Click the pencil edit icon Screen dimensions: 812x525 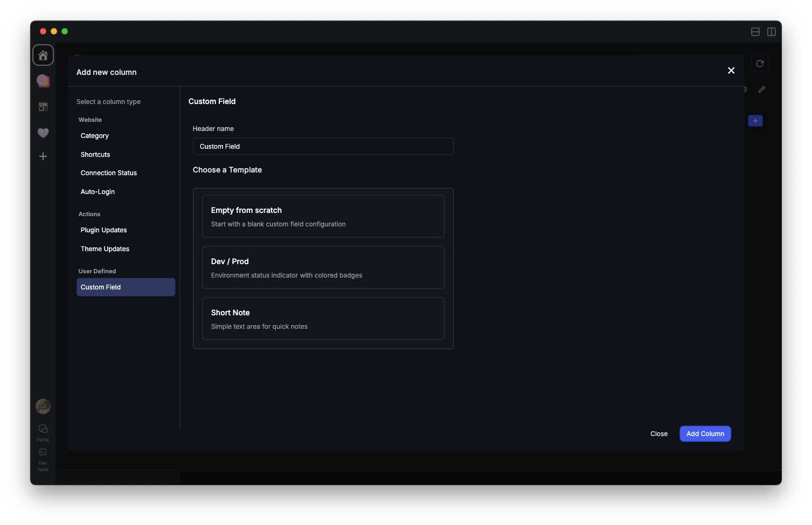[x=762, y=89]
